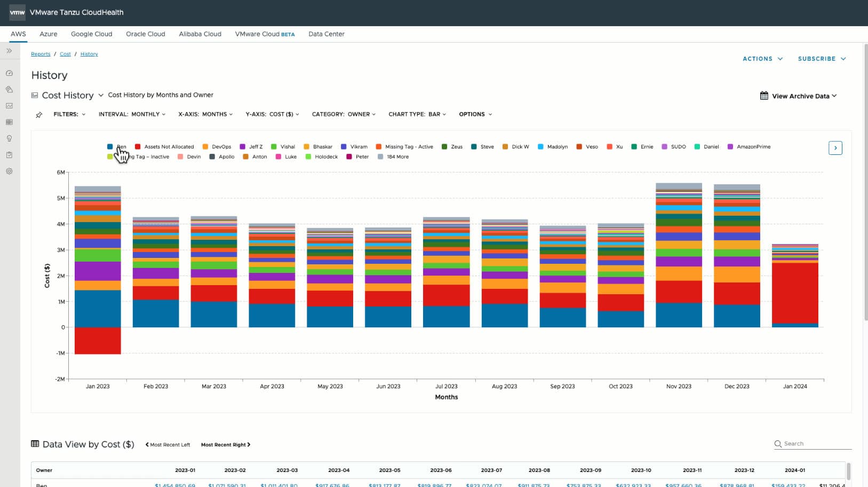
Task: Click the Zeus green color swatch in the legend
Action: (444, 147)
